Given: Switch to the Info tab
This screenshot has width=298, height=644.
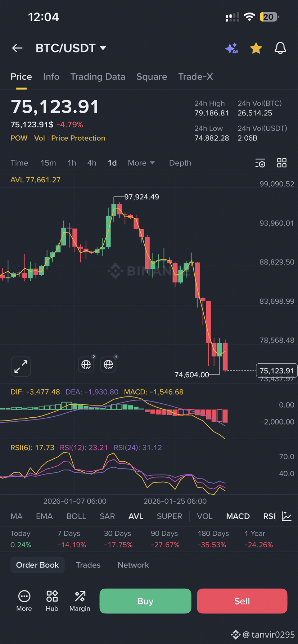Looking at the screenshot, I should [51, 77].
